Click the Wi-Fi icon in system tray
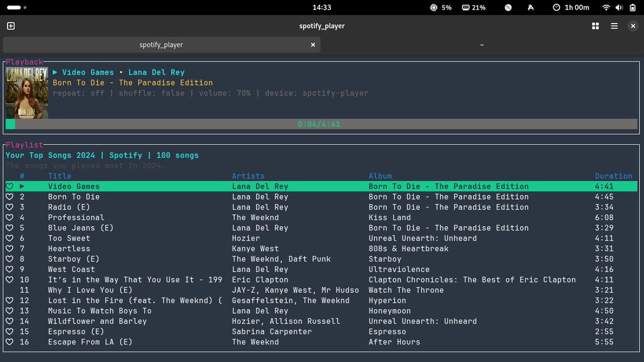 coord(606,8)
